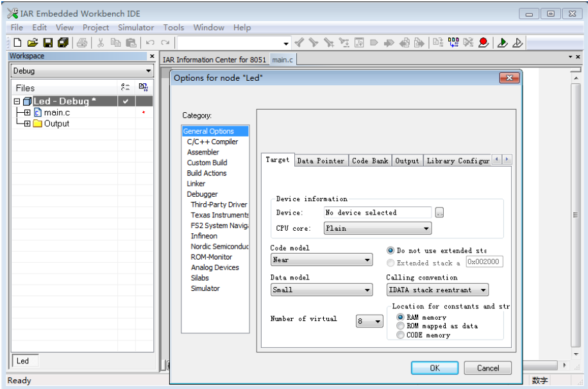
Task: Start Download and Debug green arrow
Action: pyautogui.click(x=502, y=43)
